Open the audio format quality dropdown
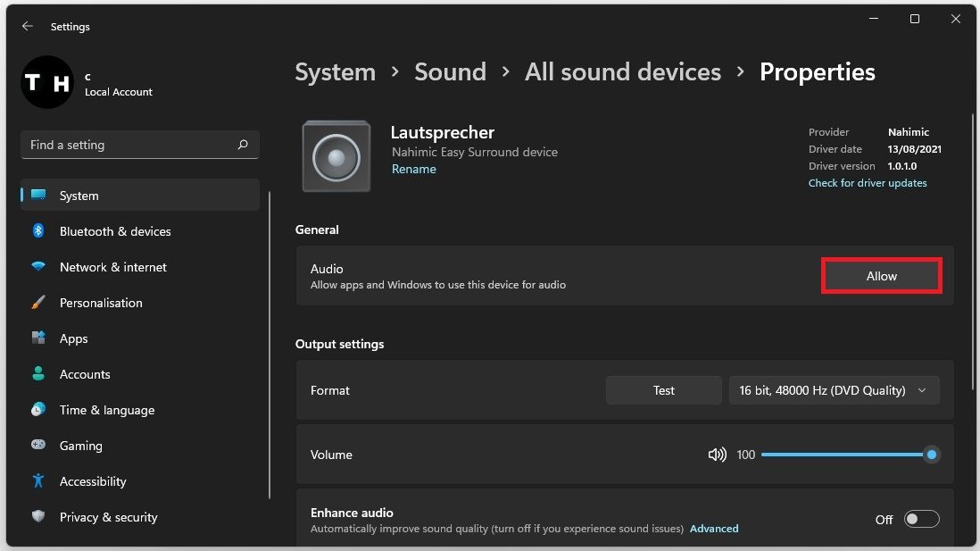This screenshot has height=551, width=980. pyautogui.click(x=834, y=390)
